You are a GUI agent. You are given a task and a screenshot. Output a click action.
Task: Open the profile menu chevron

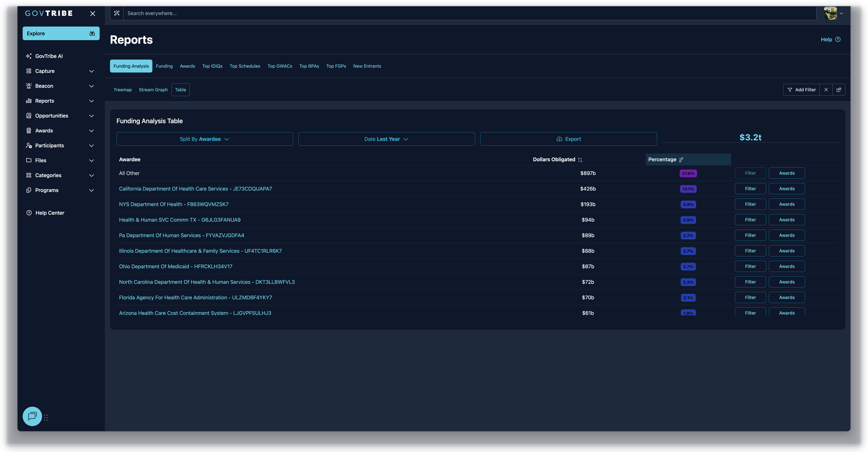841,13
